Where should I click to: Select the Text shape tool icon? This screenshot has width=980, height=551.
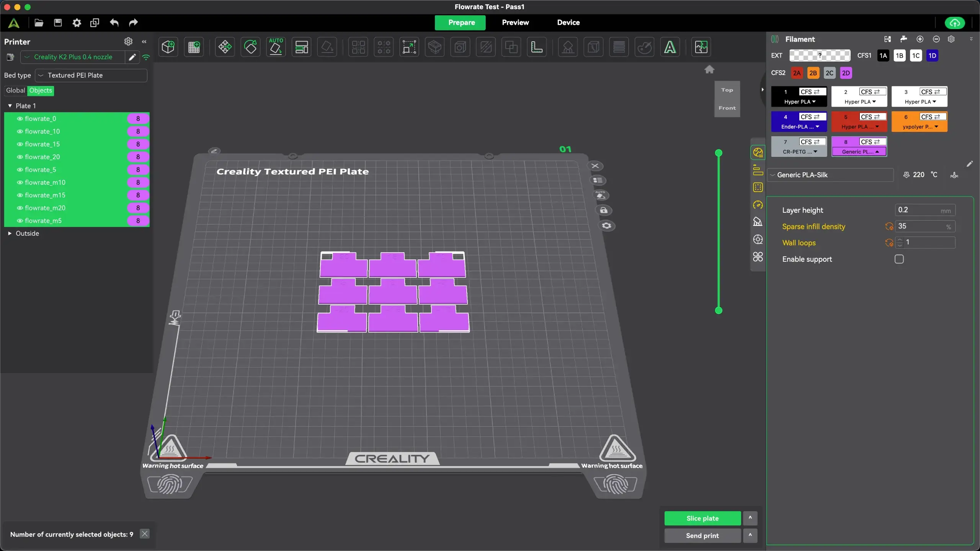670,47
